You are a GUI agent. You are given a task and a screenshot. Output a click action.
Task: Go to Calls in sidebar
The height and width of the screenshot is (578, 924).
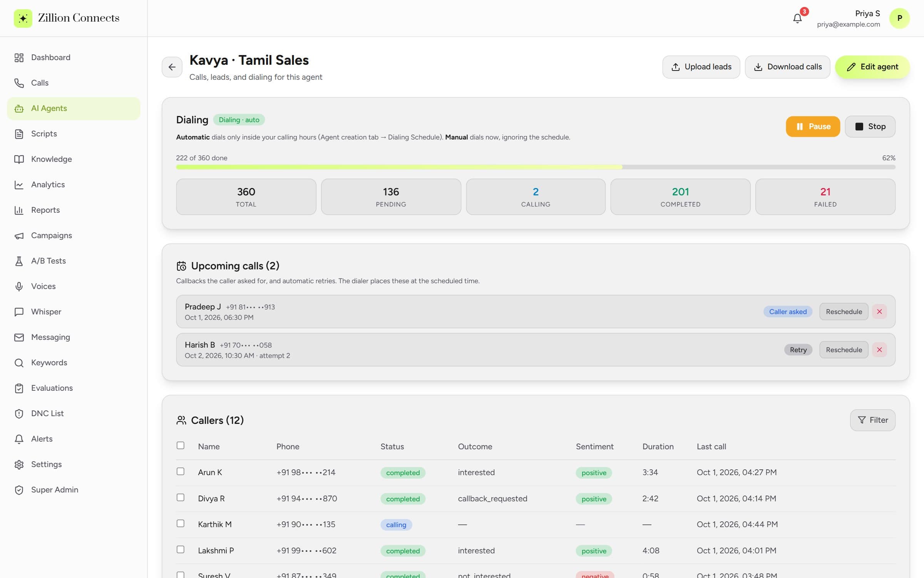[74, 83]
